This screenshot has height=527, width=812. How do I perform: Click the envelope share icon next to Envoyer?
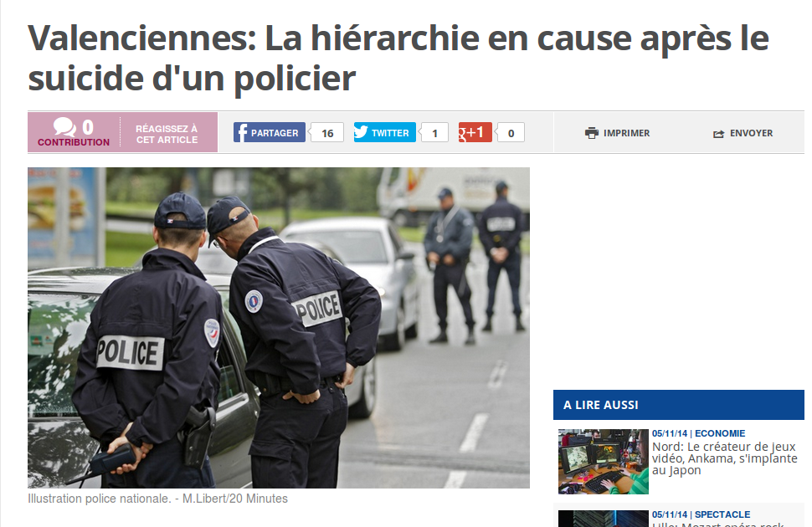pyautogui.click(x=718, y=134)
